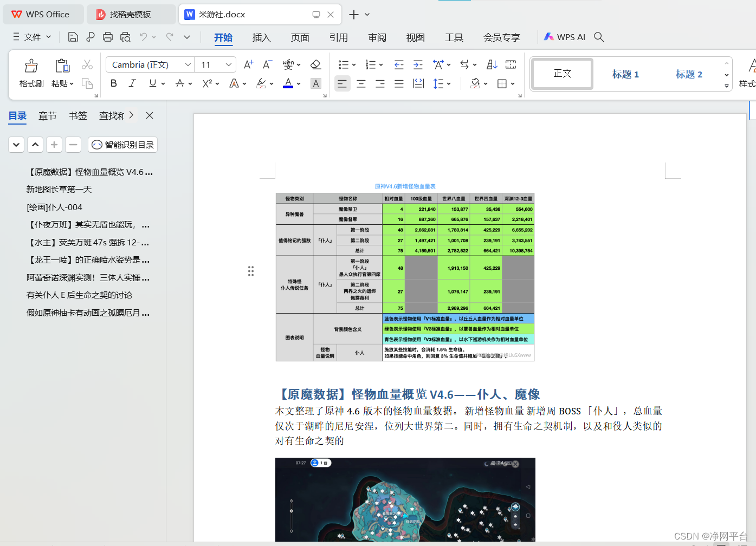Screen dimensions: 756x546
Task: Click the promote heading plus button
Action: 54,145
